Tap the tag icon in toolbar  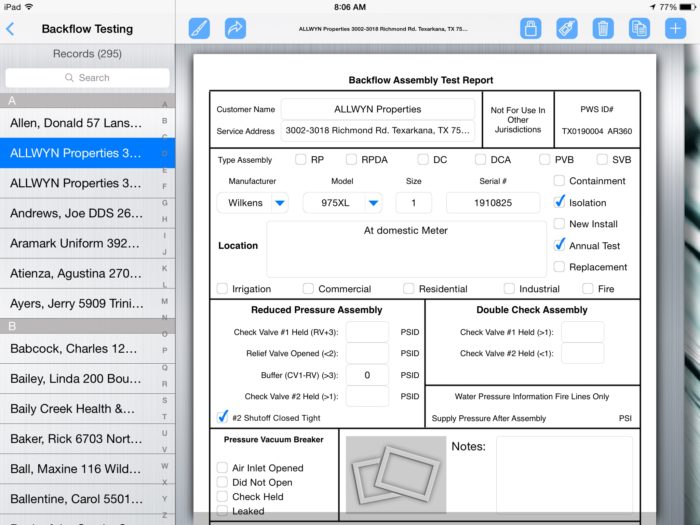click(567, 29)
